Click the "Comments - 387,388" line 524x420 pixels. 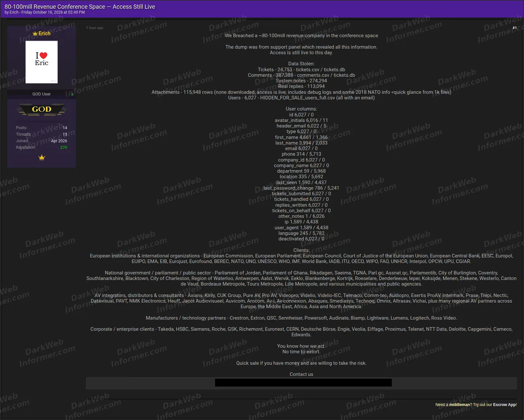(301, 75)
